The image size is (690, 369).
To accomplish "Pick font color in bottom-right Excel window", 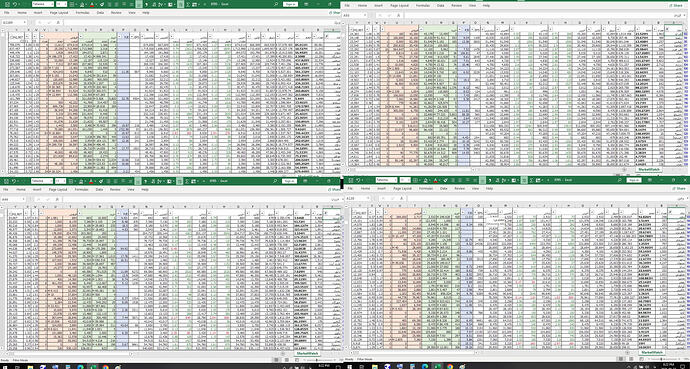I will (435, 180).
